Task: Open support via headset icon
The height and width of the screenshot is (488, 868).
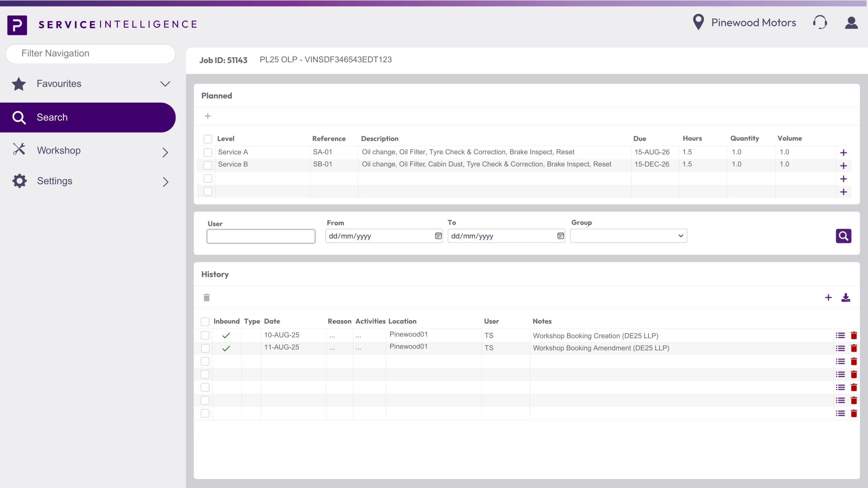Action: pyautogui.click(x=820, y=22)
